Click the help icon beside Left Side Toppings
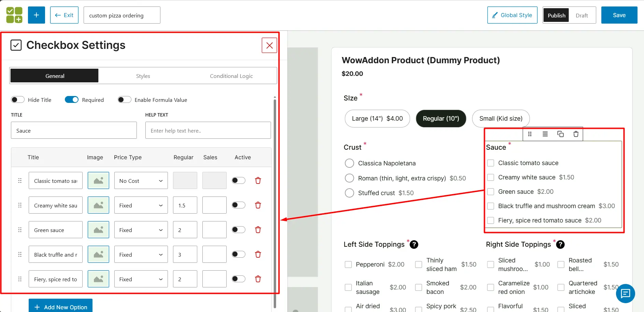This screenshot has width=644, height=312. (x=414, y=244)
